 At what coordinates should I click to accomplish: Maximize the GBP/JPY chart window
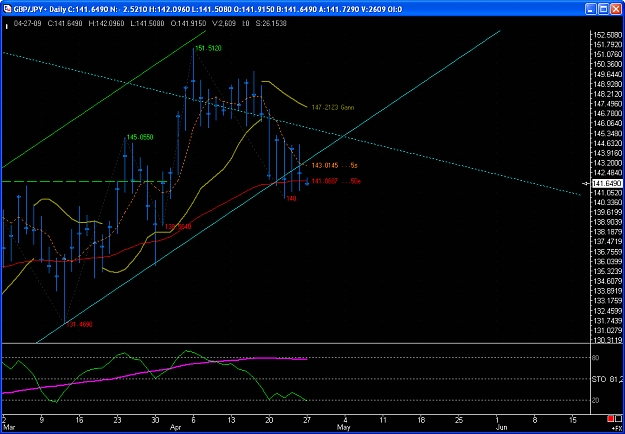(603, 9)
